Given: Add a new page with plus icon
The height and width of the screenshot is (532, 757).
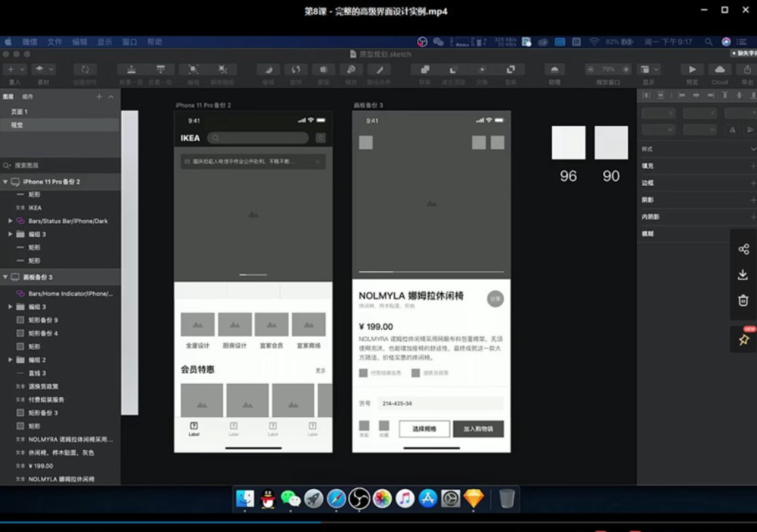Looking at the screenshot, I should point(99,96).
